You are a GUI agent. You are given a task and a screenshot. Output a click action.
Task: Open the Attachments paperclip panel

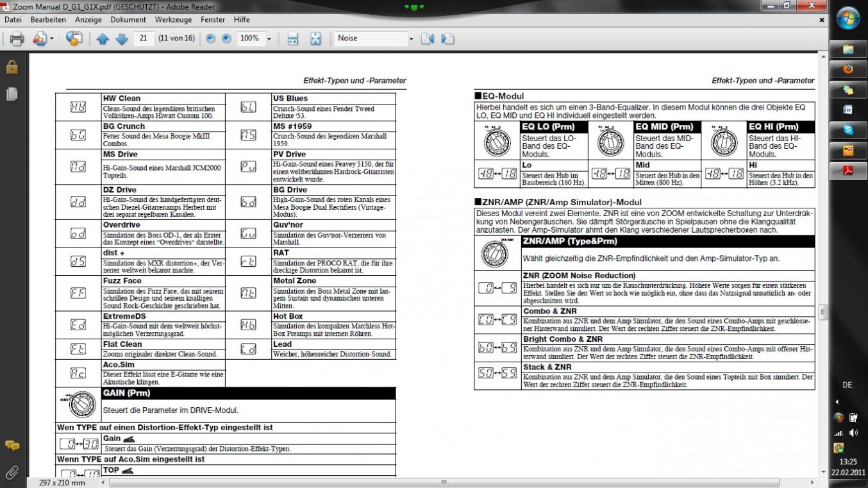12,473
